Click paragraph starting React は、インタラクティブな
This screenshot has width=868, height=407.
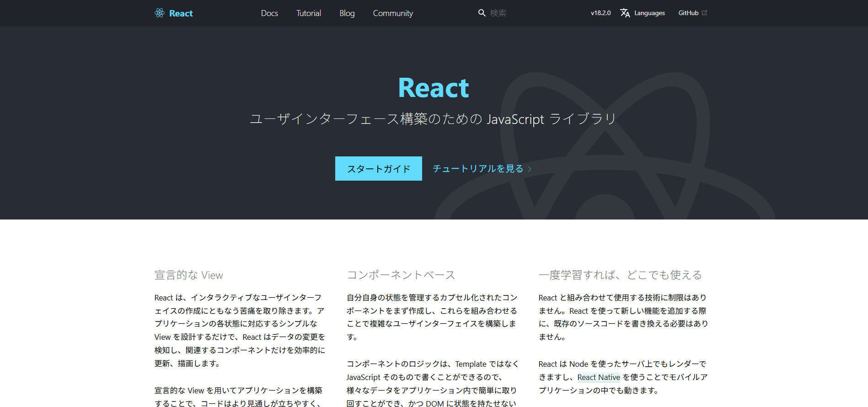240,330
